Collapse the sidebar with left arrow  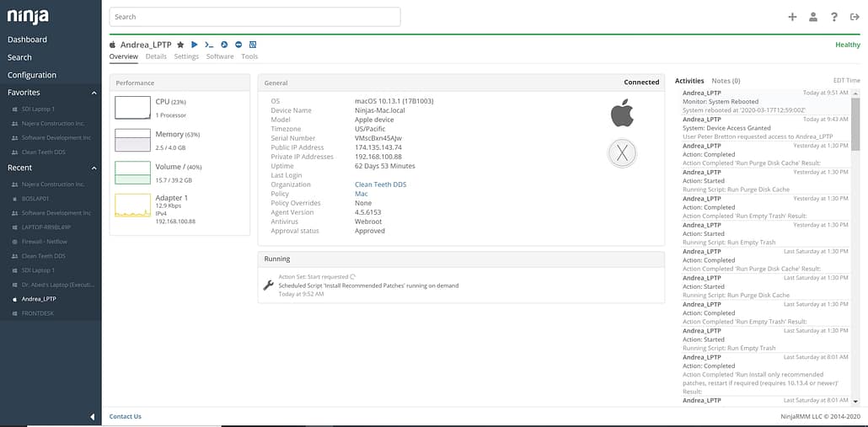click(x=93, y=417)
